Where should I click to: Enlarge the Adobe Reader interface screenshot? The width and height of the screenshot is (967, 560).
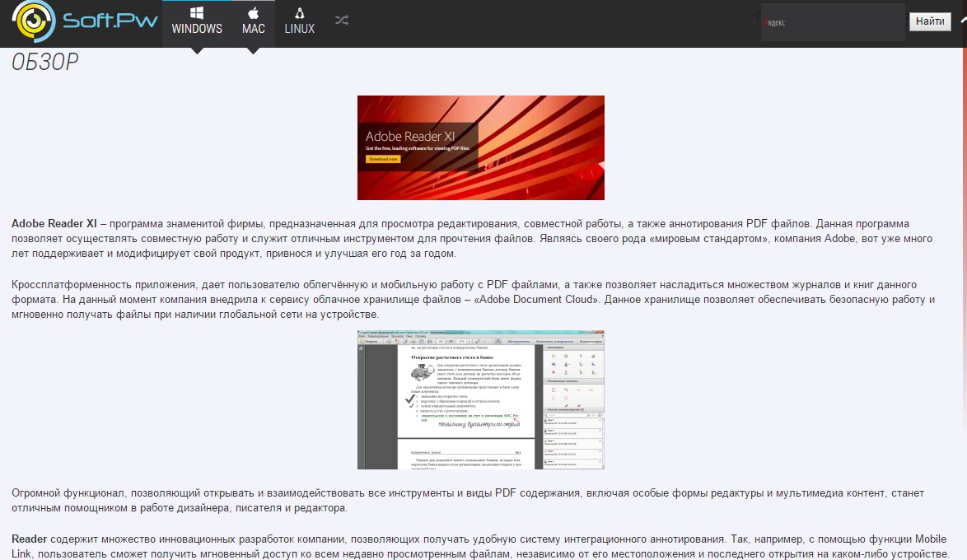click(x=481, y=399)
